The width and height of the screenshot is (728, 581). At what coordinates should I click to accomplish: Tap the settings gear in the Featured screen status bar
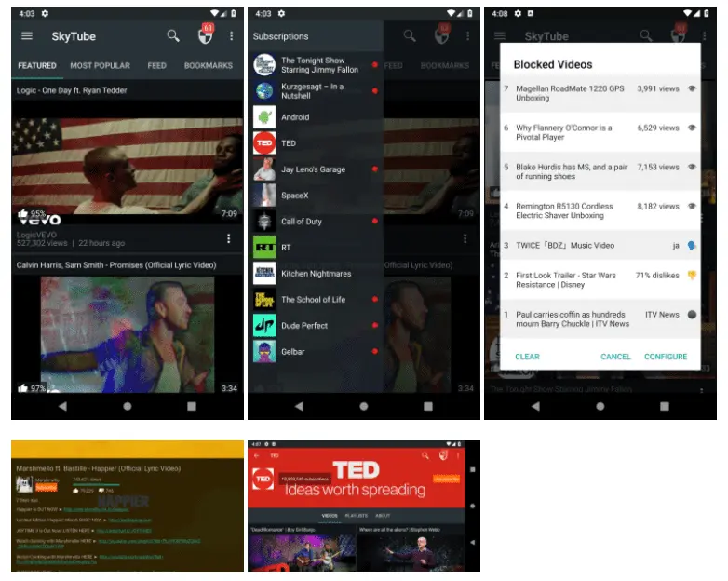(x=45, y=13)
